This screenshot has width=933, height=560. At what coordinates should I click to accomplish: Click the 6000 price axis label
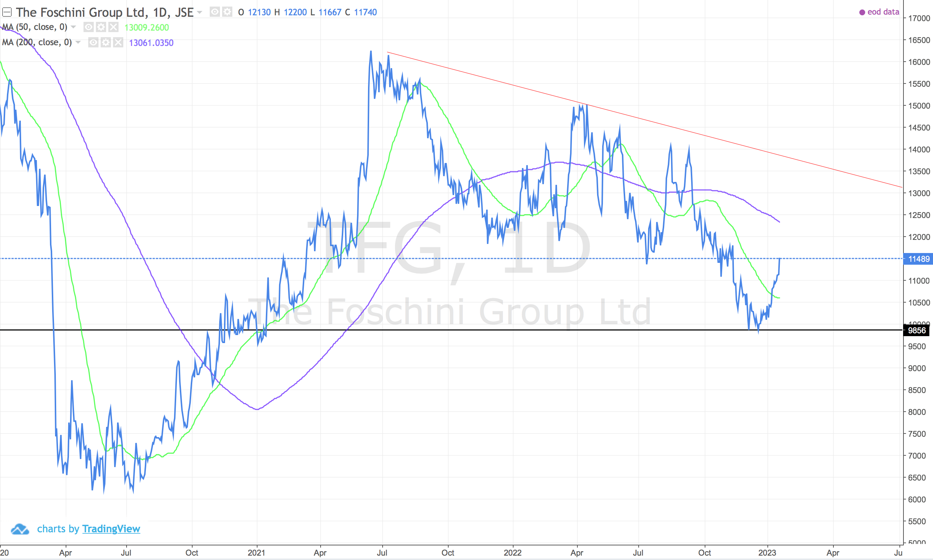917,499
